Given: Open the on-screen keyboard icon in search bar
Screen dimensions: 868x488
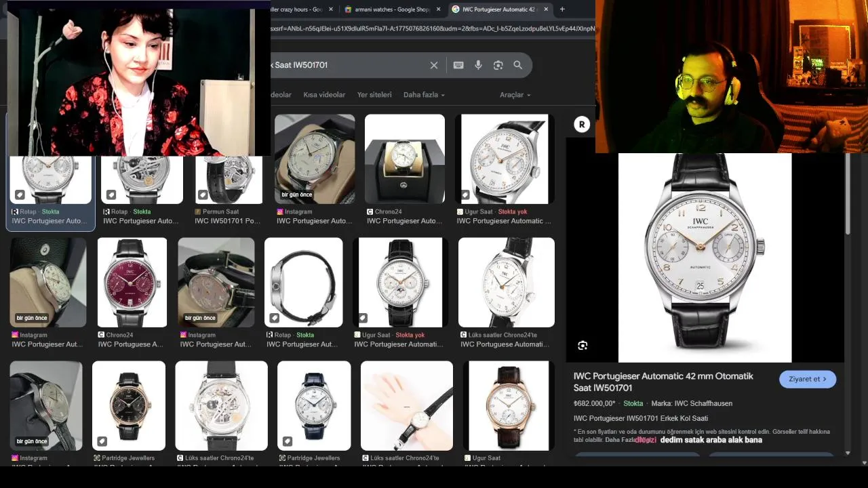Looking at the screenshot, I should click(x=458, y=65).
